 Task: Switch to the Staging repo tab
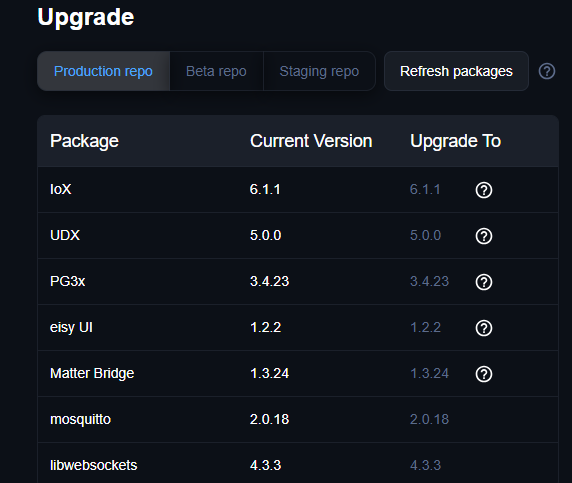click(x=319, y=71)
